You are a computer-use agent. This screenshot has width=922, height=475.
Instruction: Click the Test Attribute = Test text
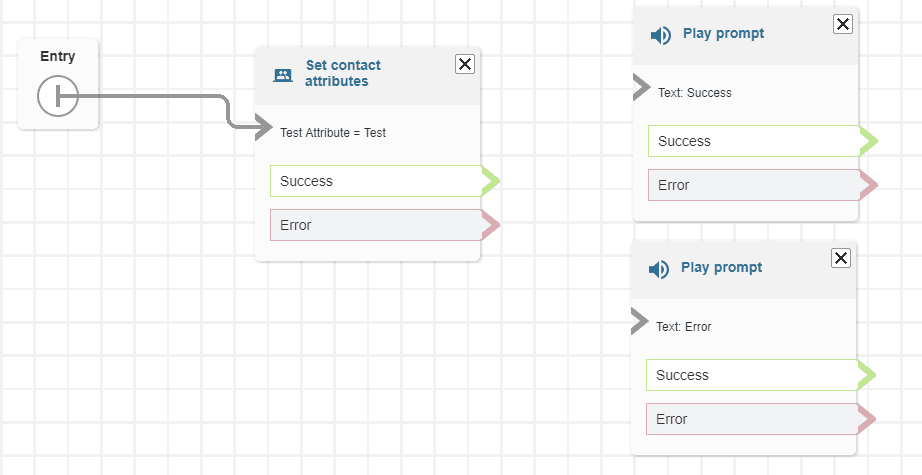click(x=333, y=133)
